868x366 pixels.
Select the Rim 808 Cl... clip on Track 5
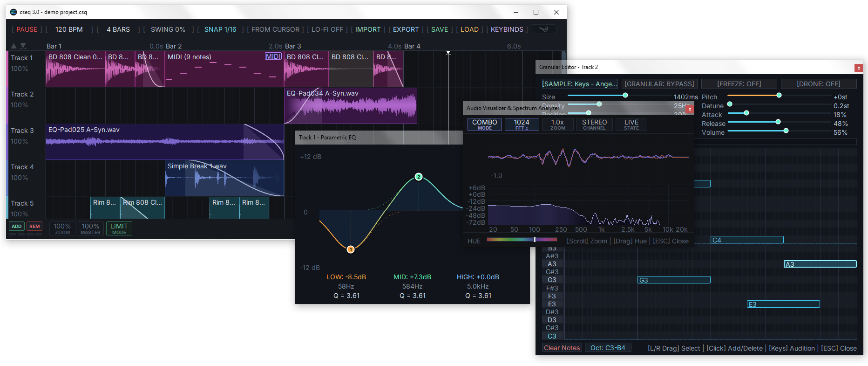(x=142, y=207)
